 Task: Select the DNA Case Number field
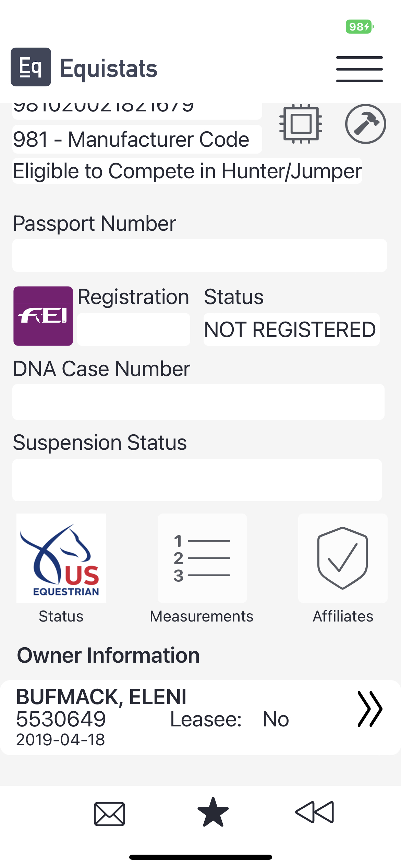click(198, 402)
